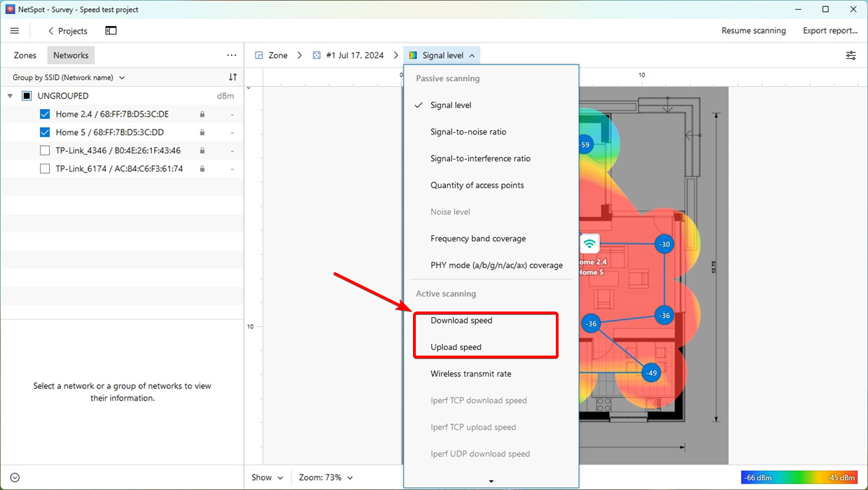Collapse the UNGROUPED tree group
The width and height of the screenshot is (868, 490).
[10, 96]
